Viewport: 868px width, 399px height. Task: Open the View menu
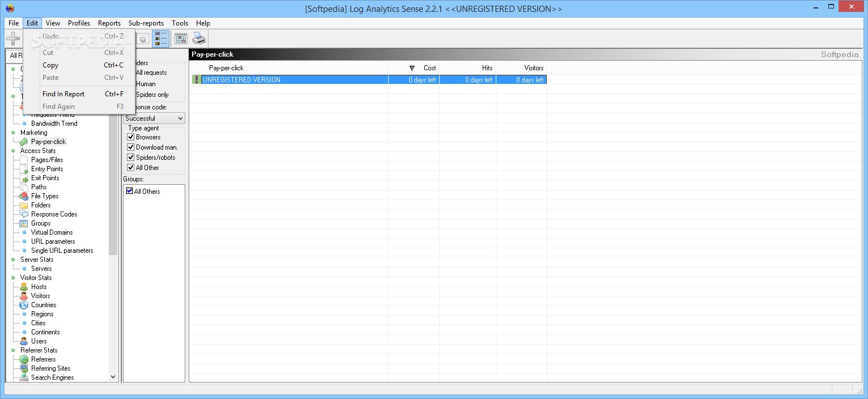point(53,23)
